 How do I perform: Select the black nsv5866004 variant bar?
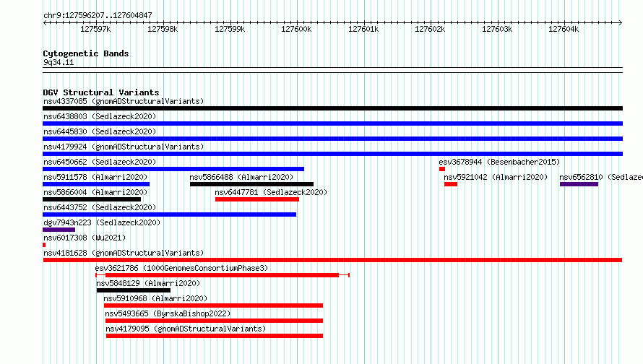click(92, 199)
